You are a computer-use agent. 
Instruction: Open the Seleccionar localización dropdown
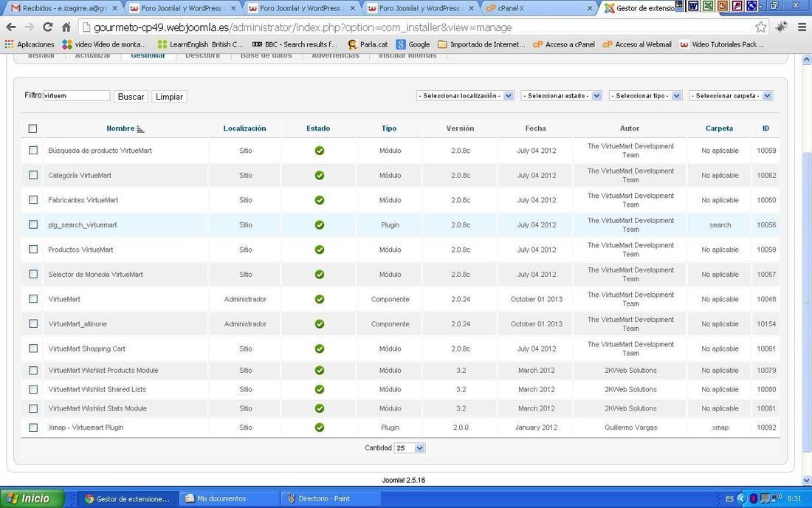465,96
